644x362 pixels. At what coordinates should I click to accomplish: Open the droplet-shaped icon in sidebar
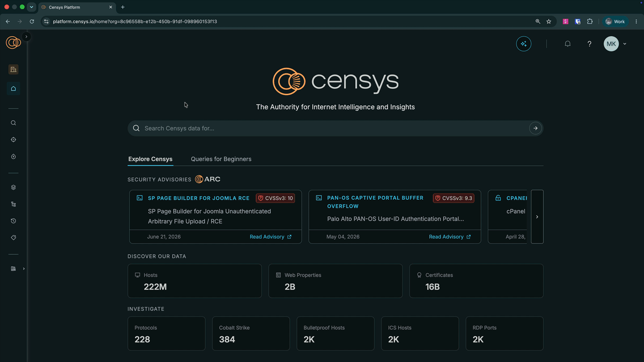(13, 157)
